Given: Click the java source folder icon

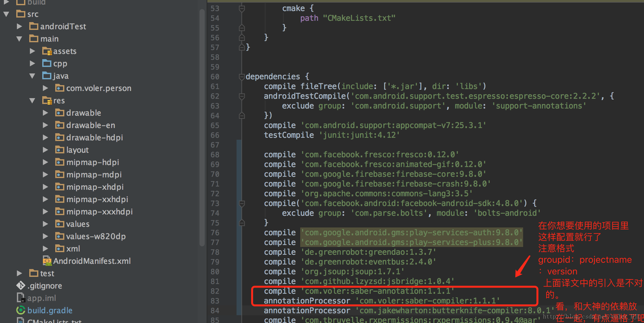Looking at the screenshot, I should [x=47, y=75].
